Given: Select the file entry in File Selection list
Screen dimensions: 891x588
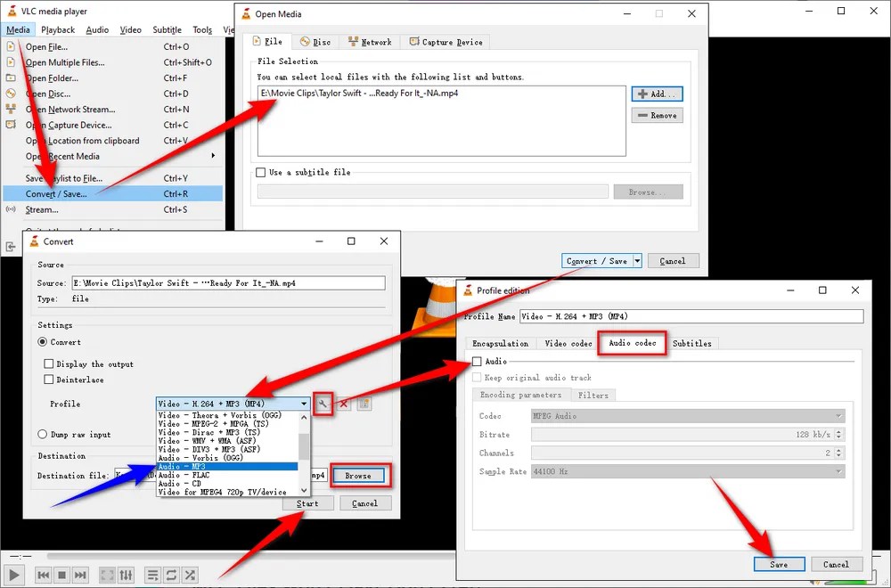Looking at the screenshot, I should [x=359, y=94].
